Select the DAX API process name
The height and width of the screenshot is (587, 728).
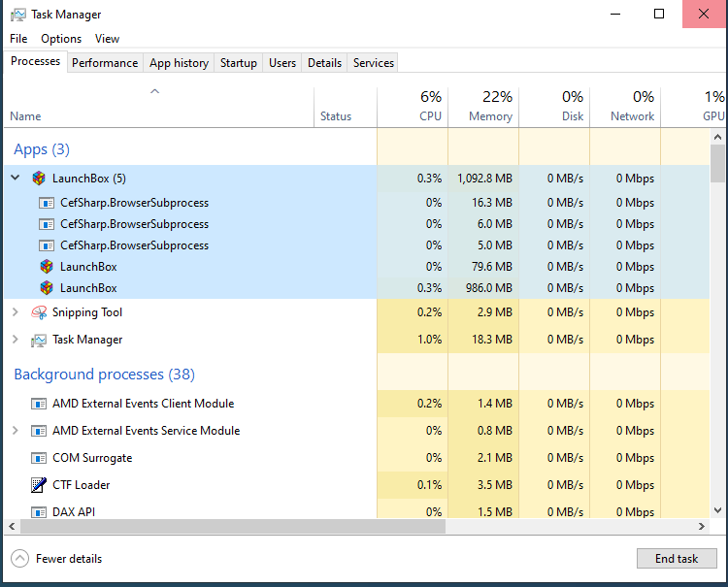click(74, 512)
